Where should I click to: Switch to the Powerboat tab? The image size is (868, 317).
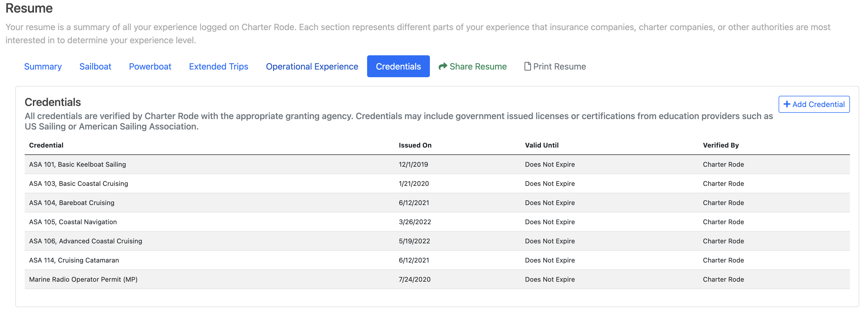150,66
